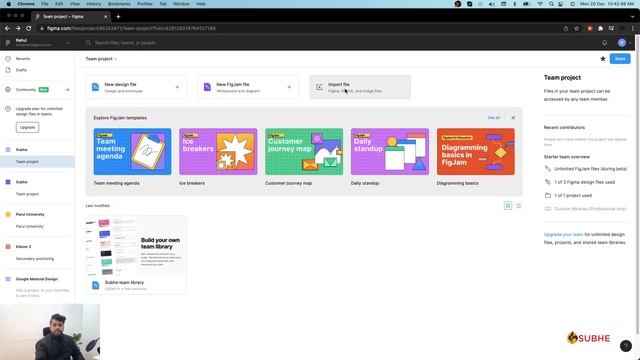Select the first Subhe team
The image size is (640, 360).
pos(22,150)
